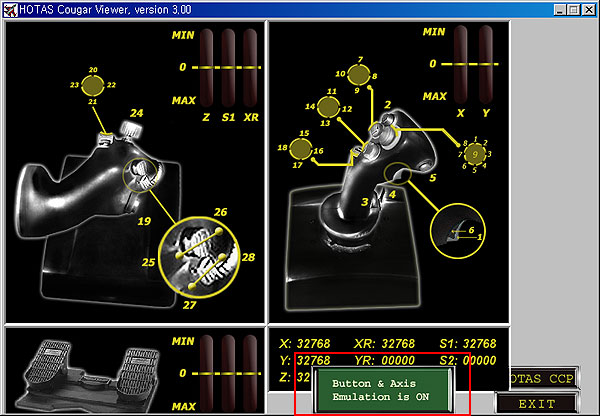Click the S2: 00000 readout
The height and width of the screenshot is (416, 600).
(468, 361)
